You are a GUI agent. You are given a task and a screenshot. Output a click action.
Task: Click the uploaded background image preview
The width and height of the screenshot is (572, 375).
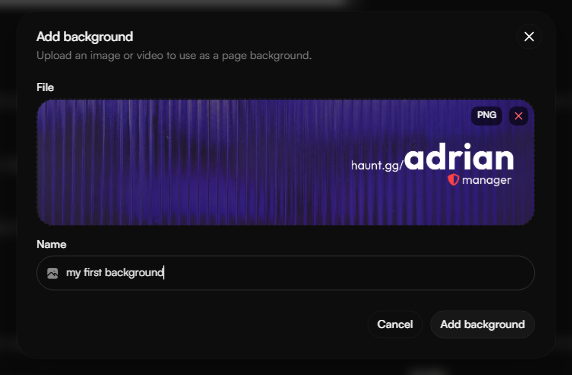pos(286,162)
